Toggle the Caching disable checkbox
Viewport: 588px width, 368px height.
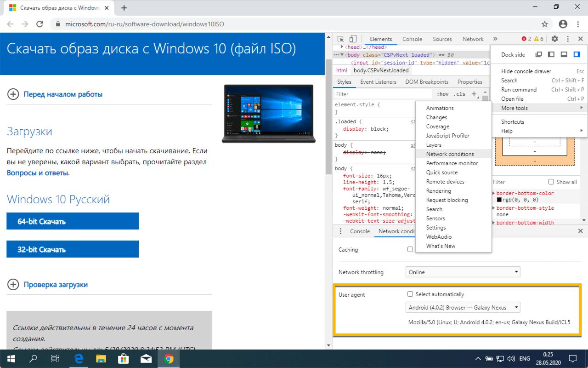[410, 249]
